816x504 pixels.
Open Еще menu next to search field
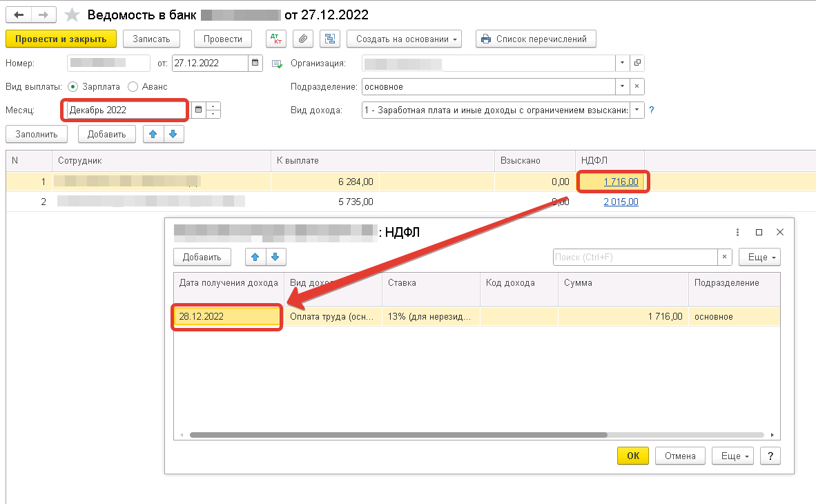click(760, 257)
